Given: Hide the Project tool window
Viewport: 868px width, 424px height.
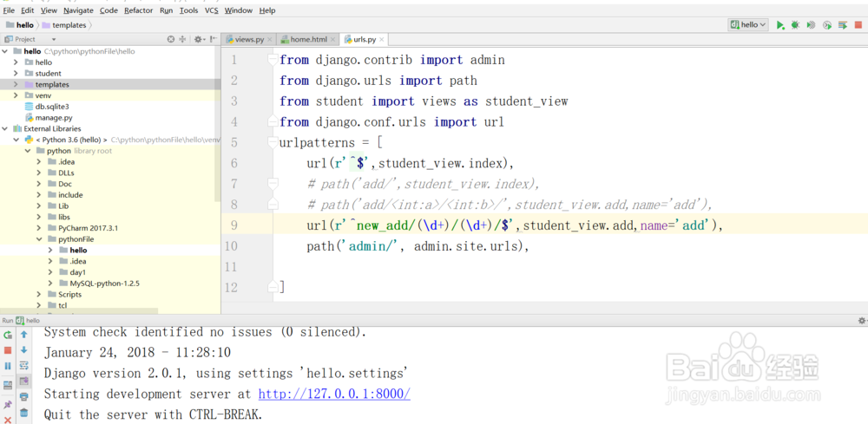Looking at the screenshot, I should (214, 39).
